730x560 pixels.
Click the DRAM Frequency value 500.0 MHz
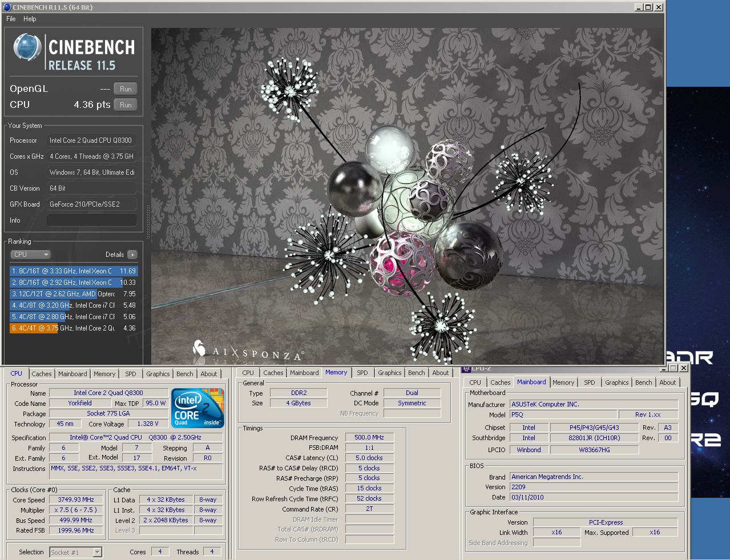[x=369, y=437]
